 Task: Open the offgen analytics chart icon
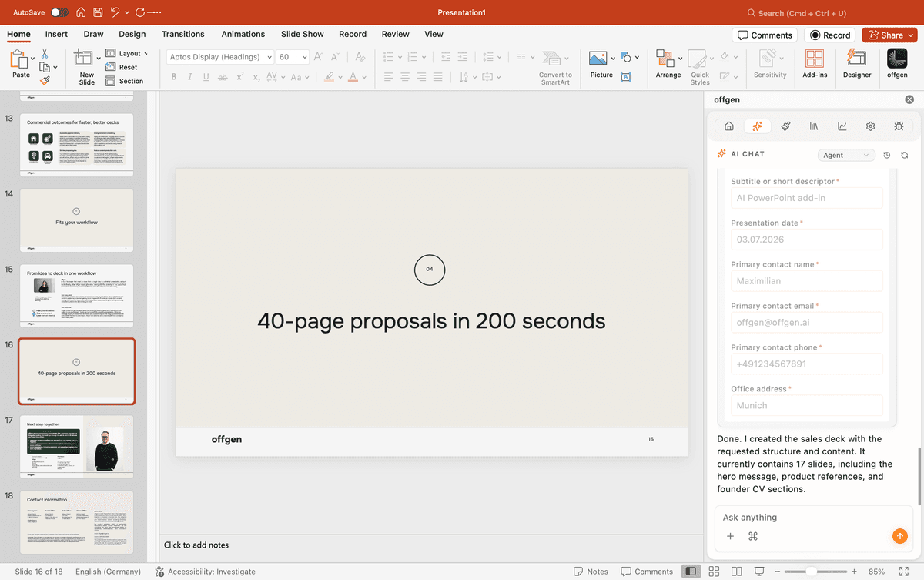(x=842, y=126)
